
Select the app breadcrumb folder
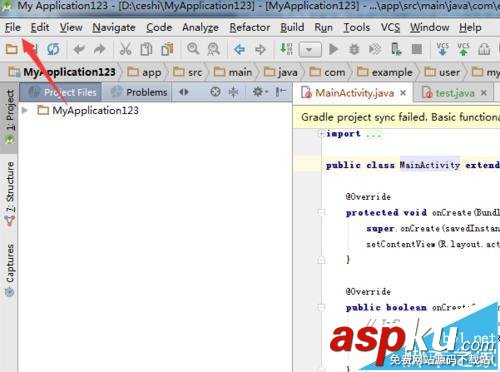click(x=144, y=72)
